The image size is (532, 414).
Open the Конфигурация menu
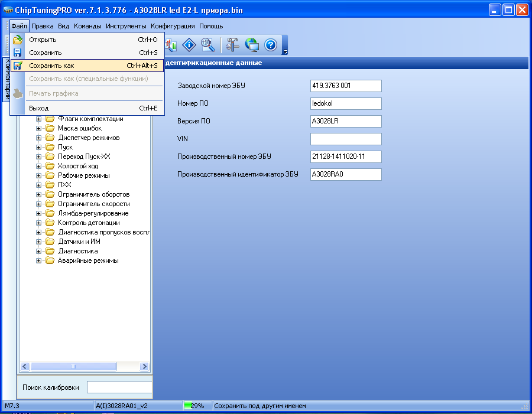coord(173,26)
